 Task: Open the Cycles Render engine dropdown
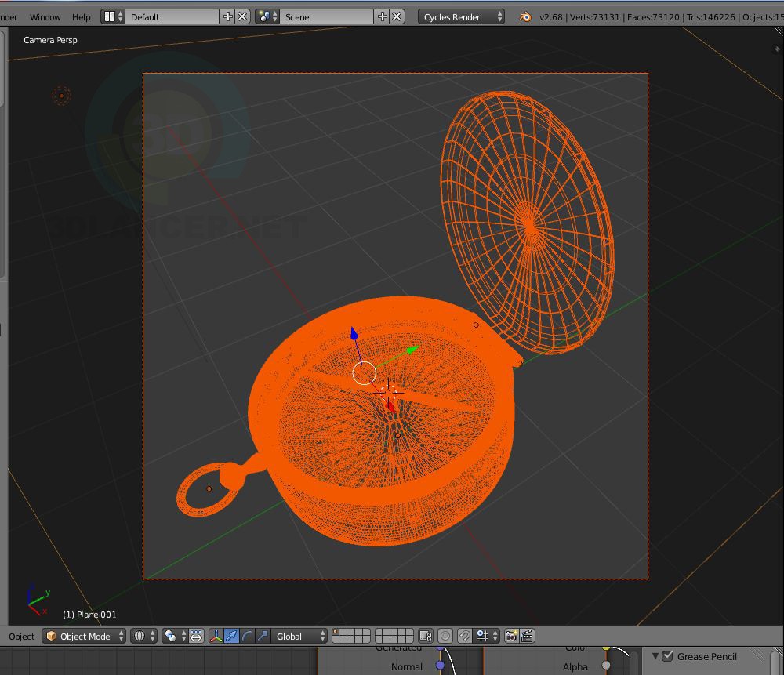point(461,17)
